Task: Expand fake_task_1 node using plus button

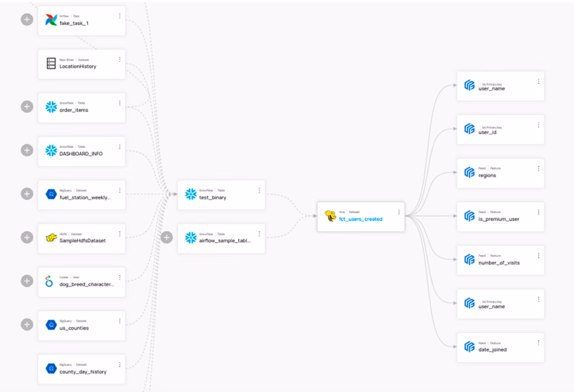Action: point(27,20)
